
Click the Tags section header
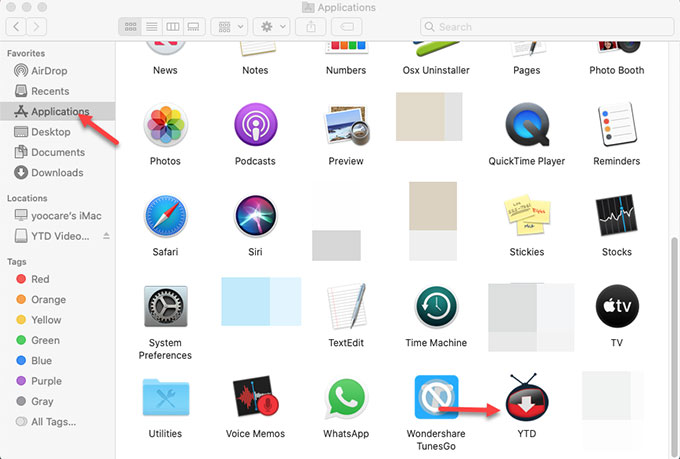pos(16,262)
